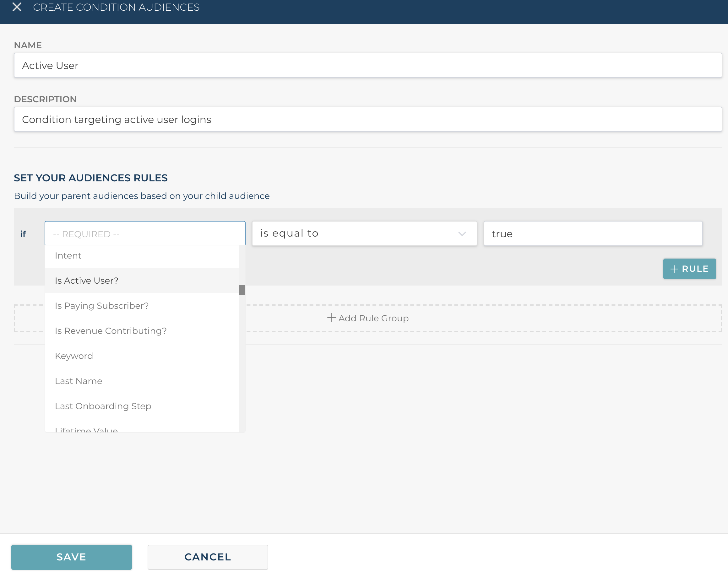Image resolution: width=728 pixels, height=578 pixels.
Task: Select partially visible Lifetime Value option
Action: coord(86,429)
